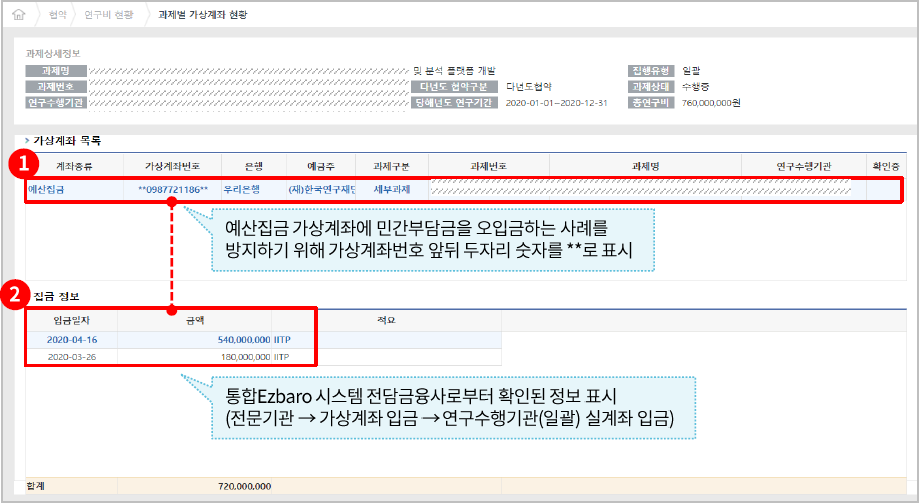Click the 세부과제 cell
The width and height of the screenshot is (920, 503).
[391, 190]
